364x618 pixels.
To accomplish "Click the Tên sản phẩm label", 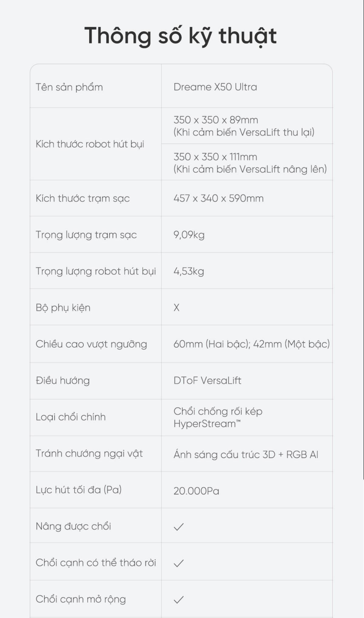I will tap(69, 87).
